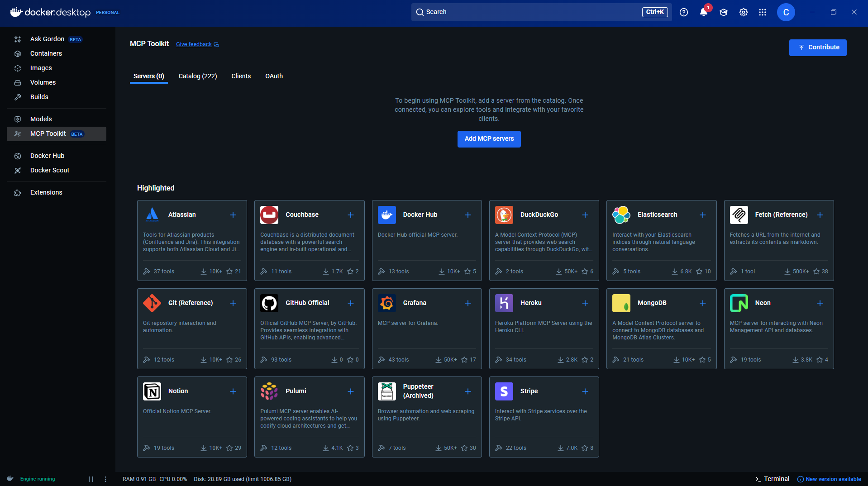Open Docker Hub in the sidebar
This screenshot has height=486, width=868.
coord(57,156)
